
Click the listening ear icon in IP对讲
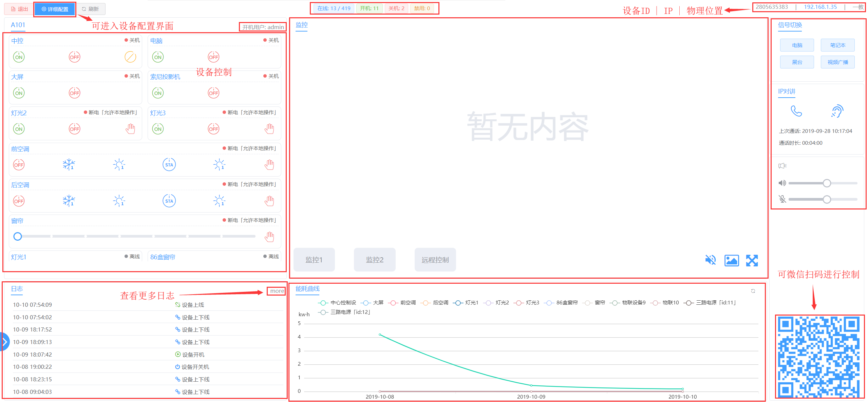click(x=837, y=111)
